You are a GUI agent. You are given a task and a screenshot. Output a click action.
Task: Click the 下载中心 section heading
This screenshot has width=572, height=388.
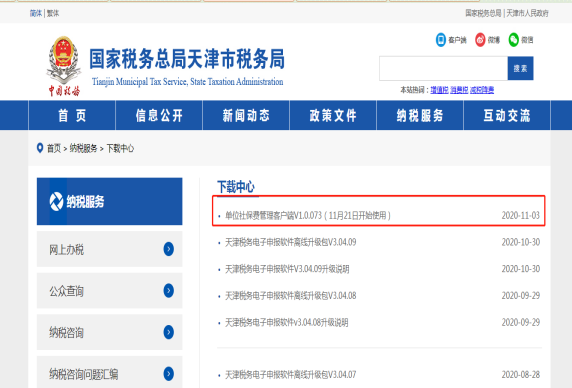coord(236,187)
